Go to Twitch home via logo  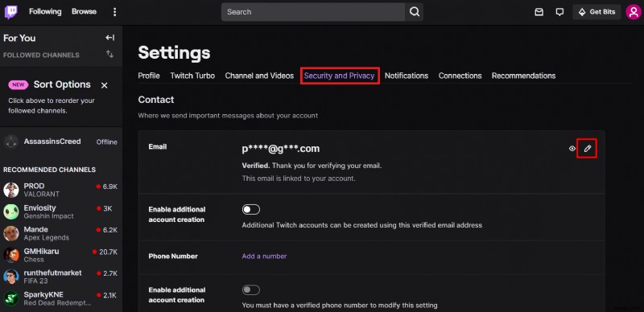pyautogui.click(x=10, y=12)
